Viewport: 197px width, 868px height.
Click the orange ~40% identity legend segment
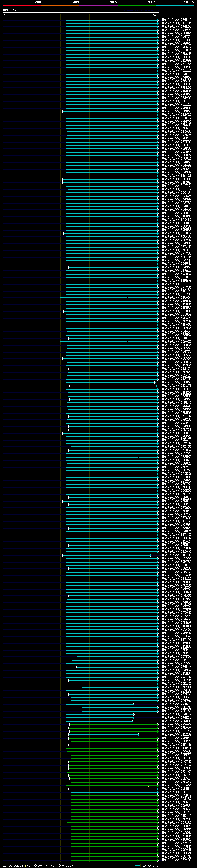[x=60, y=6]
